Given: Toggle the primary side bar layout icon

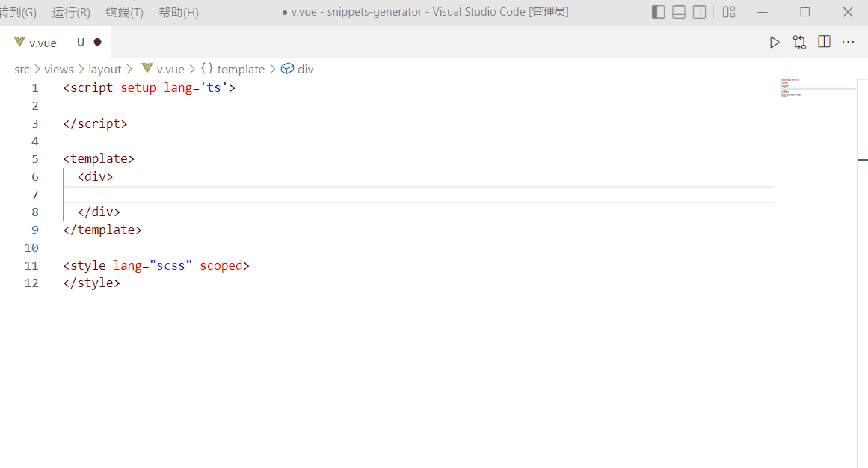Looking at the screenshot, I should [x=658, y=12].
